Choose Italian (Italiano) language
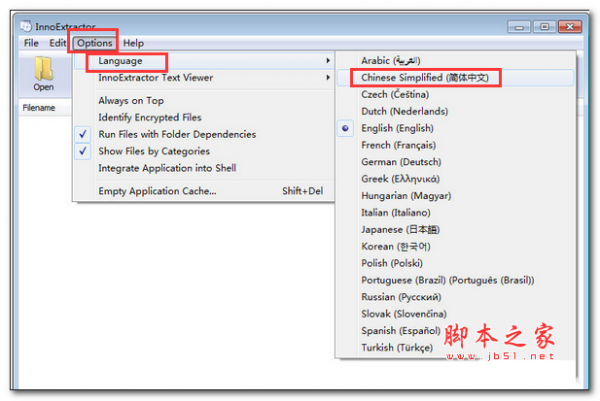600x401 pixels. coord(455,212)
